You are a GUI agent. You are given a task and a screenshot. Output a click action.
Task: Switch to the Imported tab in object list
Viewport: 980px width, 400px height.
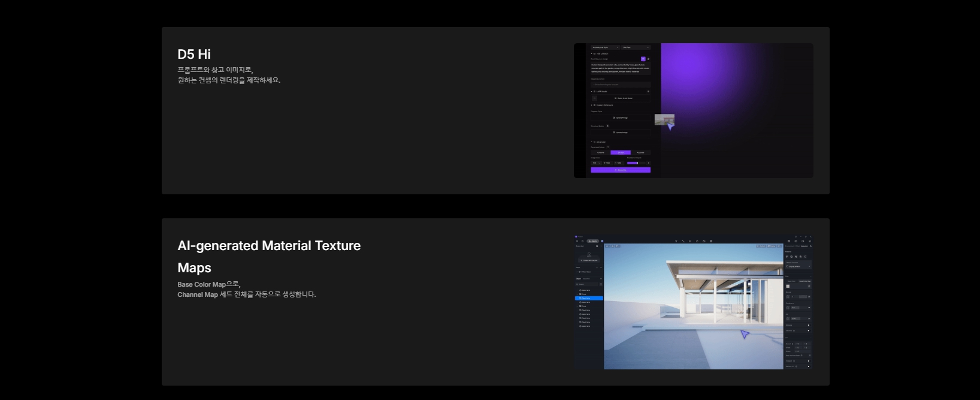586,279
